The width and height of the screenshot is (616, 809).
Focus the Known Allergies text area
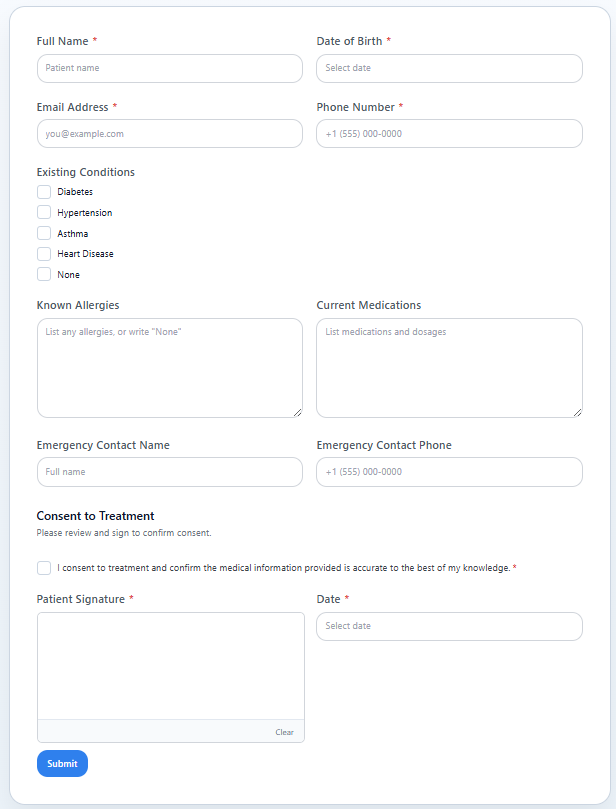tap(170, 368)
